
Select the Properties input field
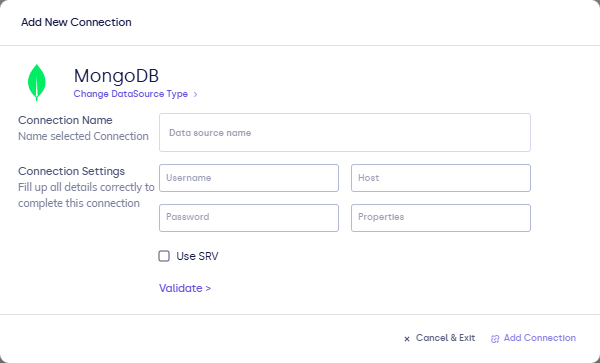[x=441, y=218]
